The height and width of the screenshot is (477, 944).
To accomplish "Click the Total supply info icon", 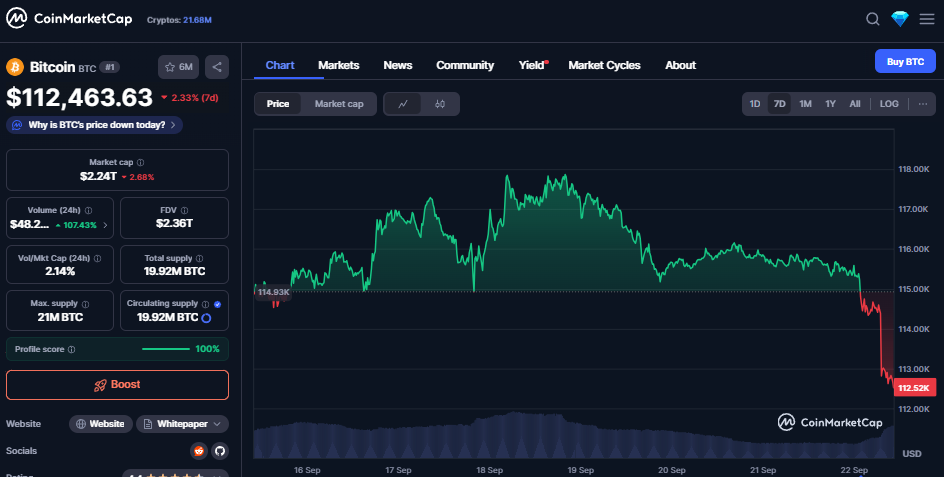I will tap(199, 258).
